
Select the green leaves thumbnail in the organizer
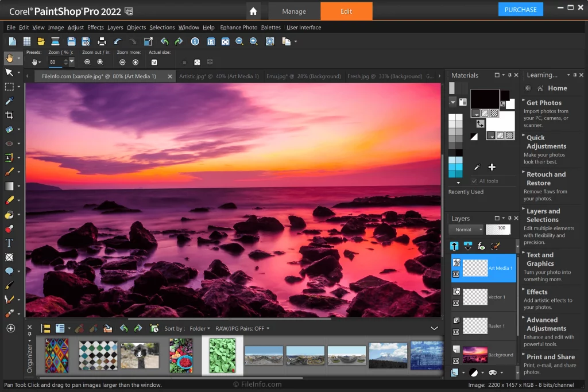[222, 355]
